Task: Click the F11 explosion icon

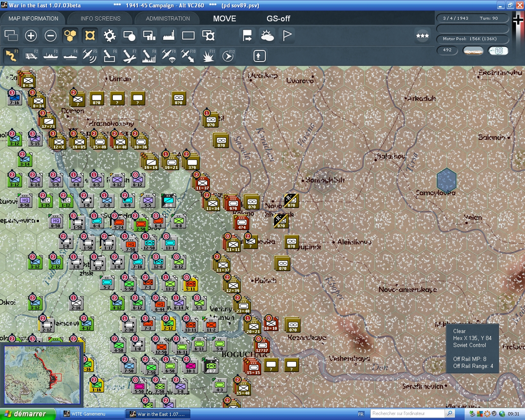Action: [x=208, y=55]
